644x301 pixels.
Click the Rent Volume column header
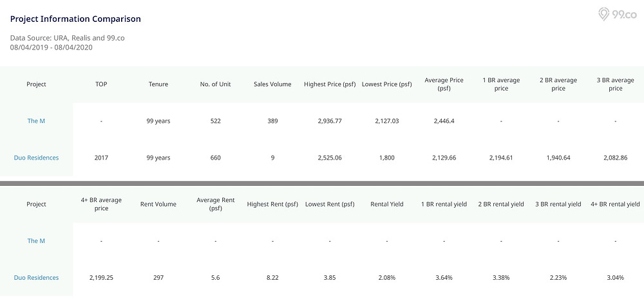tap(158, 205)
